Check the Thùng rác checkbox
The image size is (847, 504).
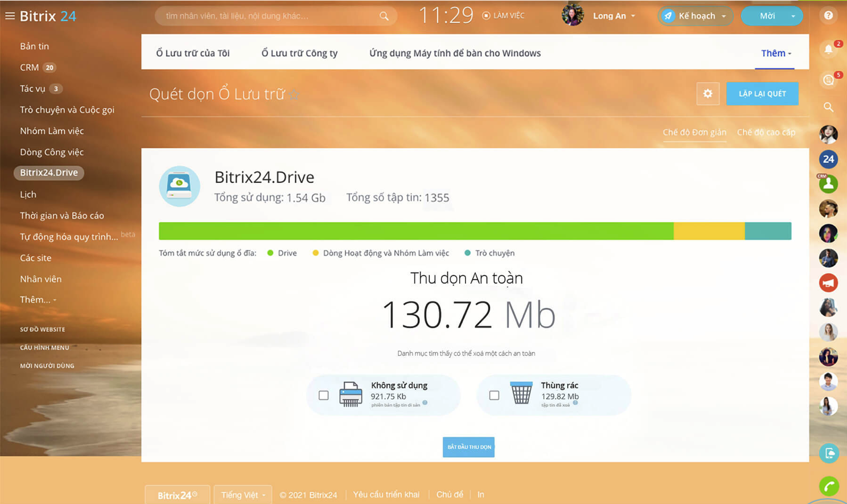tap(494, 395)
